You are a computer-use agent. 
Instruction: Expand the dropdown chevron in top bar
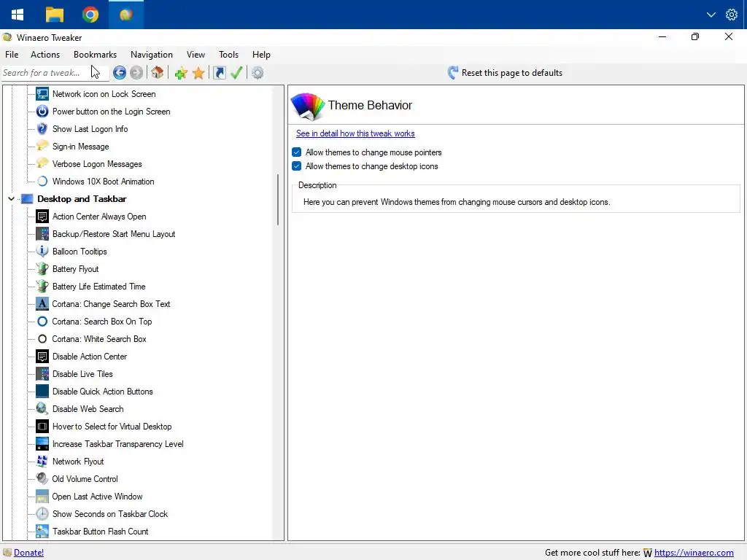tap(711, 15)
